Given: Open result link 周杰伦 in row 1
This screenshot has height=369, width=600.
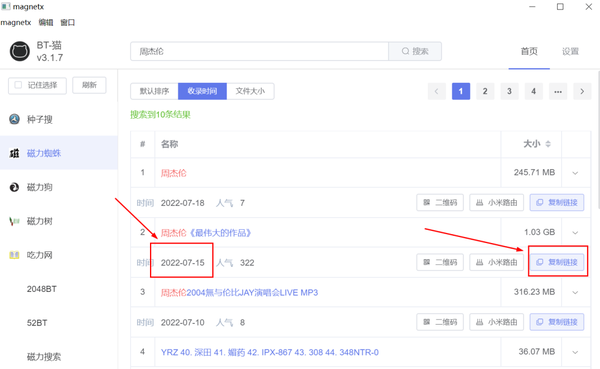Looking at the screenshot, I should [x=173, y=173].
